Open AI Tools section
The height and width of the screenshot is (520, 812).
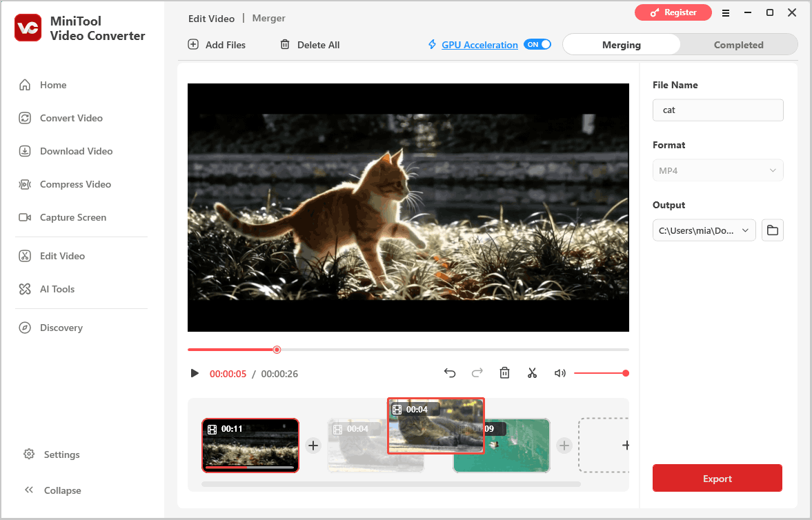click(x=47, y=289)
